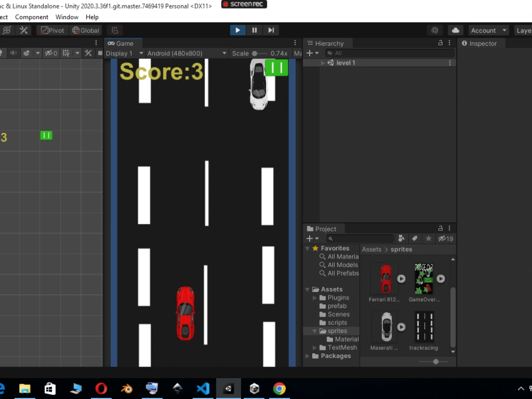
Task: Open the search by type filter in Project
Action: click(402, 238)
